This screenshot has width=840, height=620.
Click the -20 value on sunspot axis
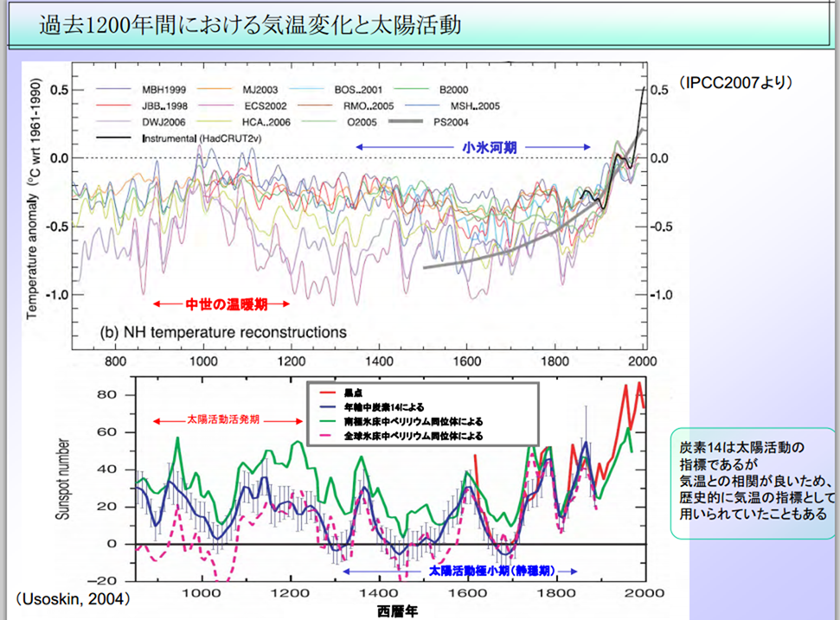point(101,581)
